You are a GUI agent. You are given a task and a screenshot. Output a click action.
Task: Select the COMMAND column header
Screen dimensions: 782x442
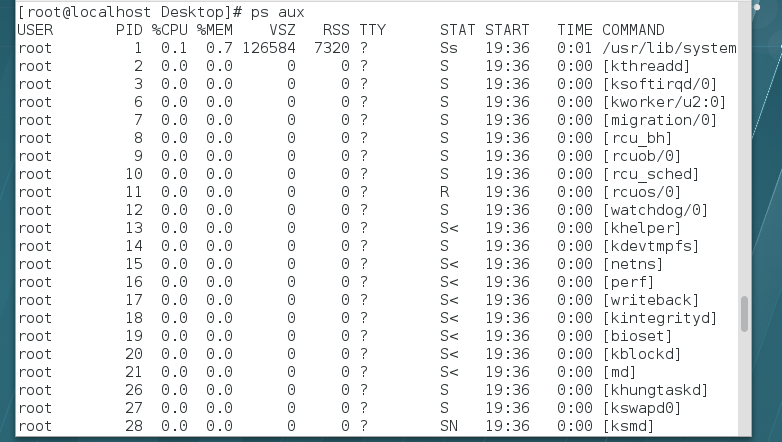click(633, 30)
